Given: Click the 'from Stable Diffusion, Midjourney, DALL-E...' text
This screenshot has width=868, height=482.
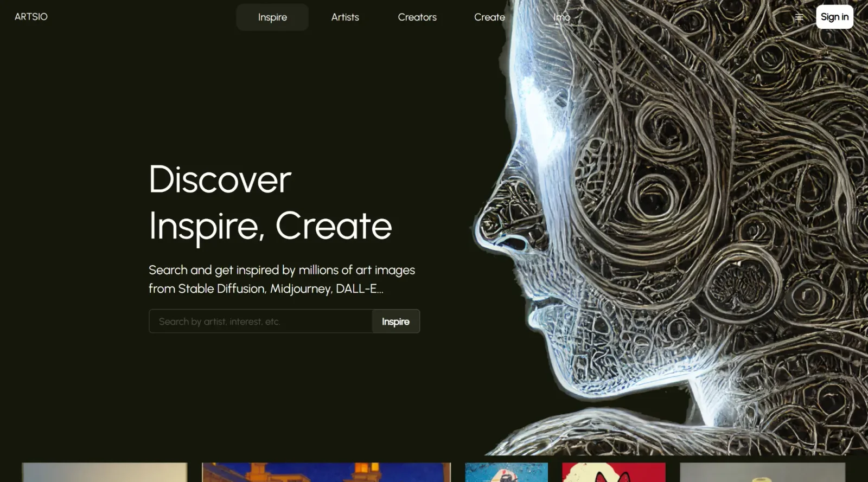Looking at the screenshot, I should coord(266,289).
